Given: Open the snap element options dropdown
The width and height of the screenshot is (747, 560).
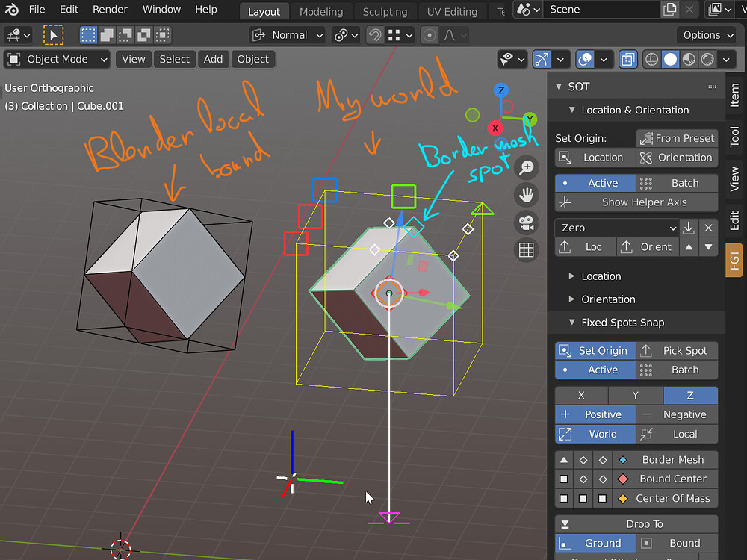Looking at the screenshot, I should point(400,35).
